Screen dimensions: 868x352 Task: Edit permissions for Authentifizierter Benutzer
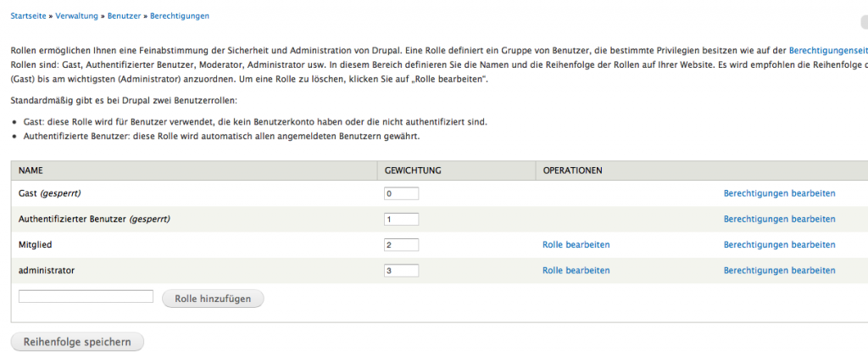tap(779, 219)
